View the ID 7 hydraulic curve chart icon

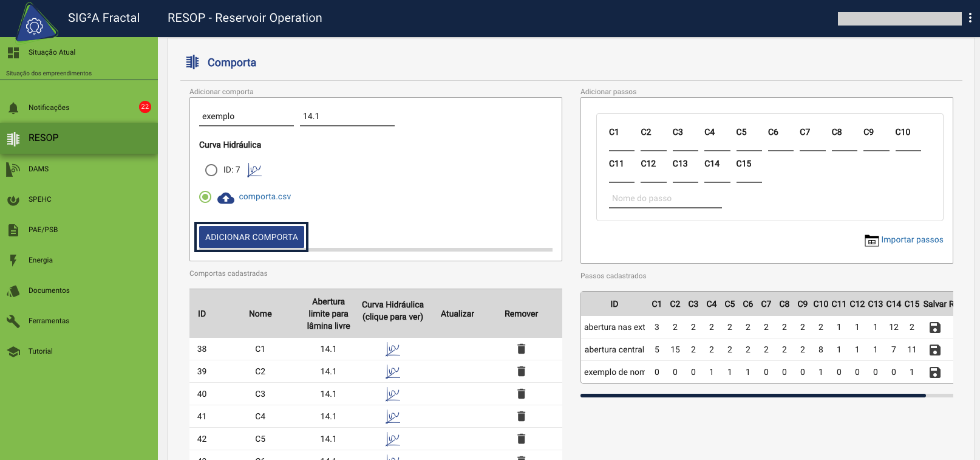pos(254,170)
